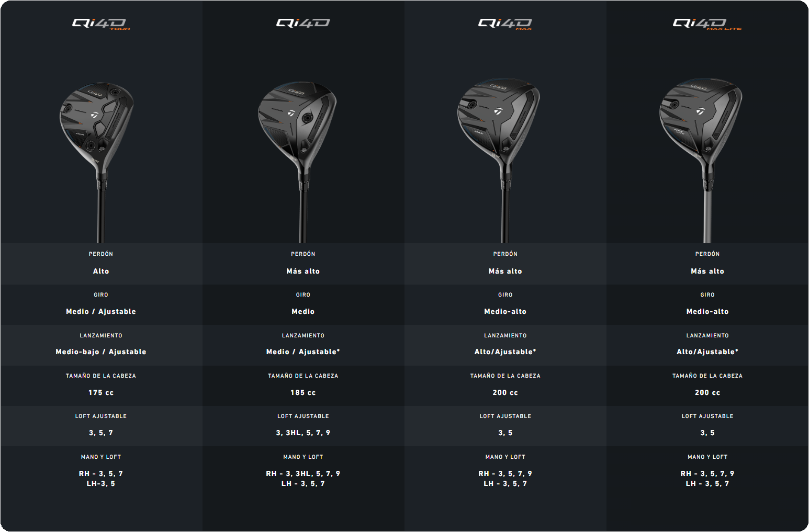Click the "RH - 3, 5, 7" text for Qi4D Tour
The width and height of the screenshot is (809, 532).
tap(101, 473)
